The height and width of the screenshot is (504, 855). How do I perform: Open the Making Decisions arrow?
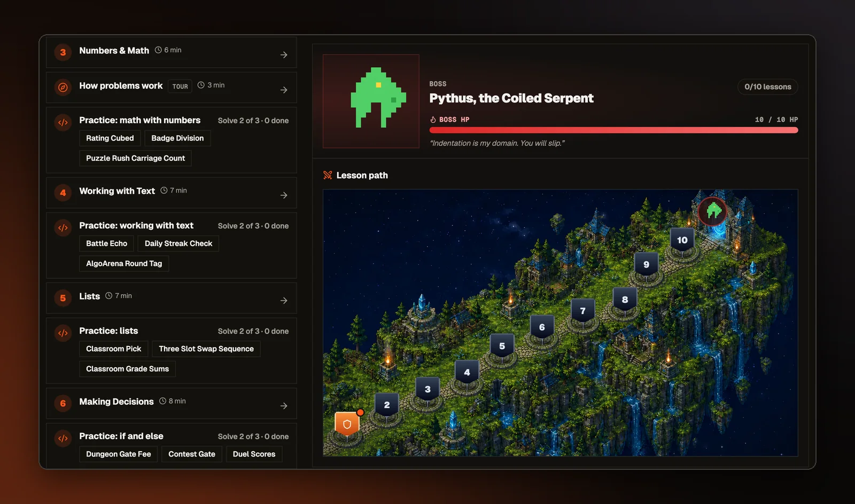click(284, 406)
